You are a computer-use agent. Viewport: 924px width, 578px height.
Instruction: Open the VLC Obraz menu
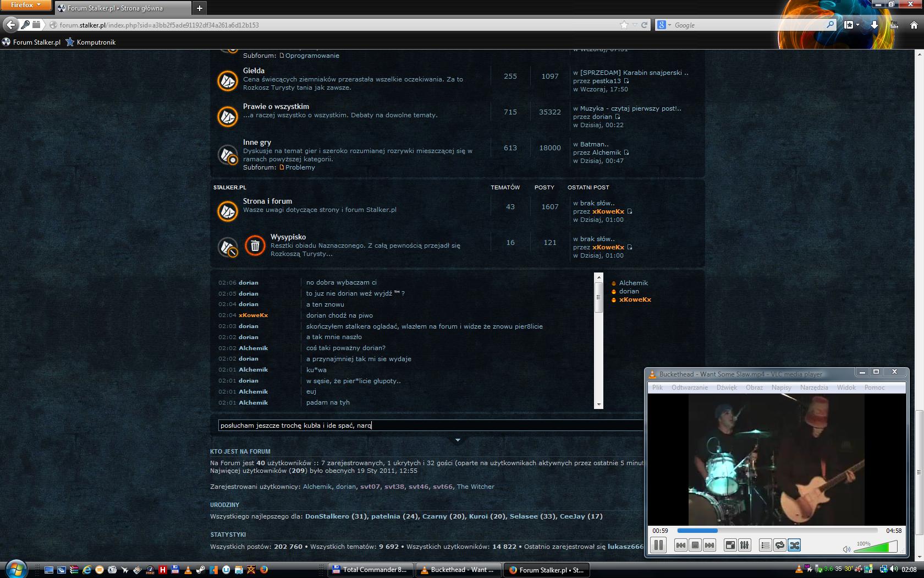pyautogui.click(x=754, y=388)
